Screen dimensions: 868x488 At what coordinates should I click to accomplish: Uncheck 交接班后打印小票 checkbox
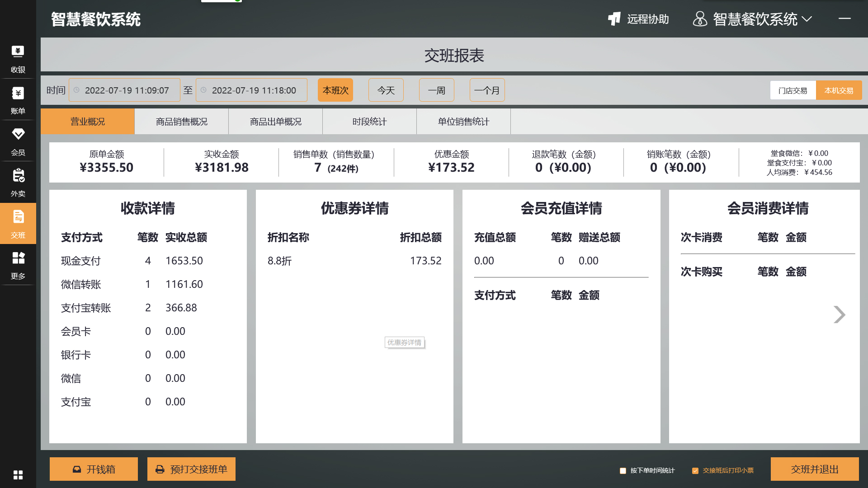pos(695,471)
